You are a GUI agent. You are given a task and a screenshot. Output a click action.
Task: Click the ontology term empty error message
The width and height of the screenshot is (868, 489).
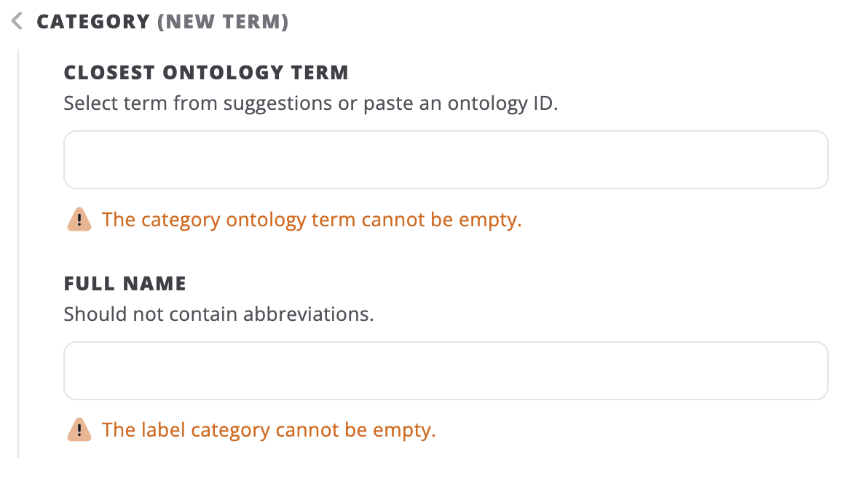(313, 219)
